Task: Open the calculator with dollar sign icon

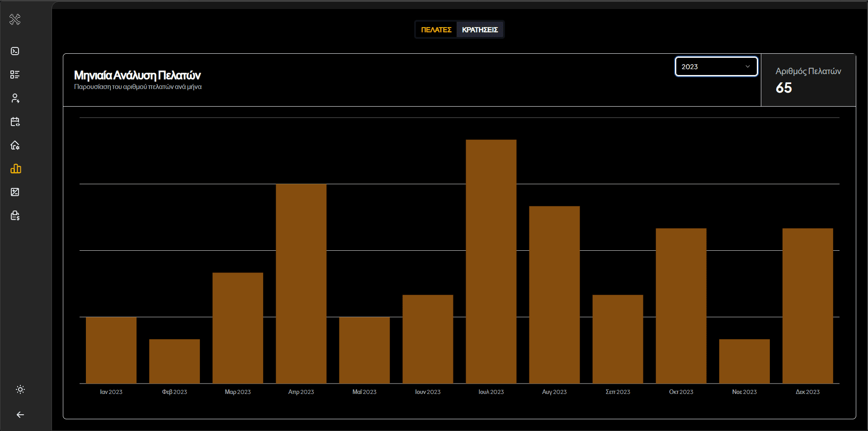Action: [x=15, y=215]
